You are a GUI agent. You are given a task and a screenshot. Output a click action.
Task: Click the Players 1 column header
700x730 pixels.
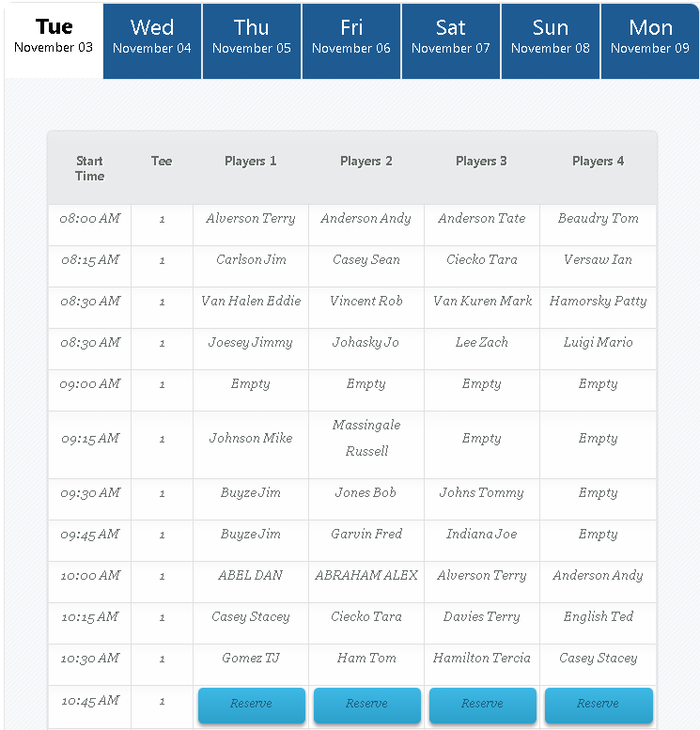tap(251, 161)
